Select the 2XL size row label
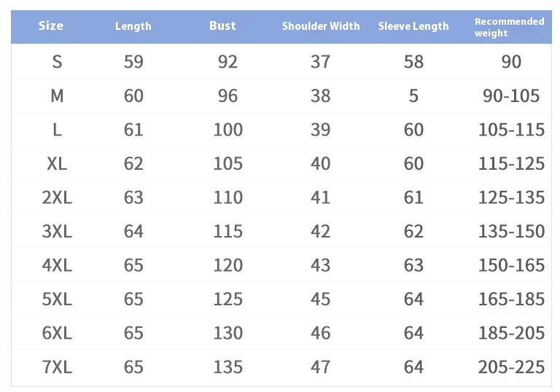 pyautogui.click(x=57, y=197)
